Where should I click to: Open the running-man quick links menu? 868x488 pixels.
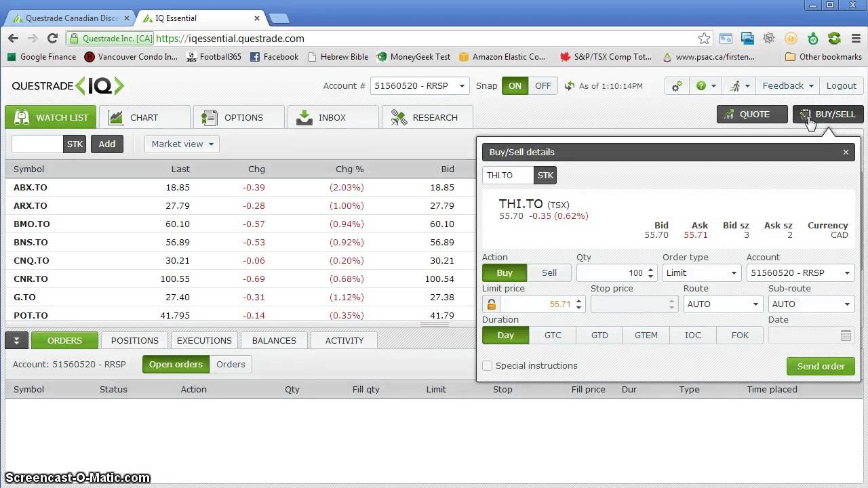click(x=739, y=86)
